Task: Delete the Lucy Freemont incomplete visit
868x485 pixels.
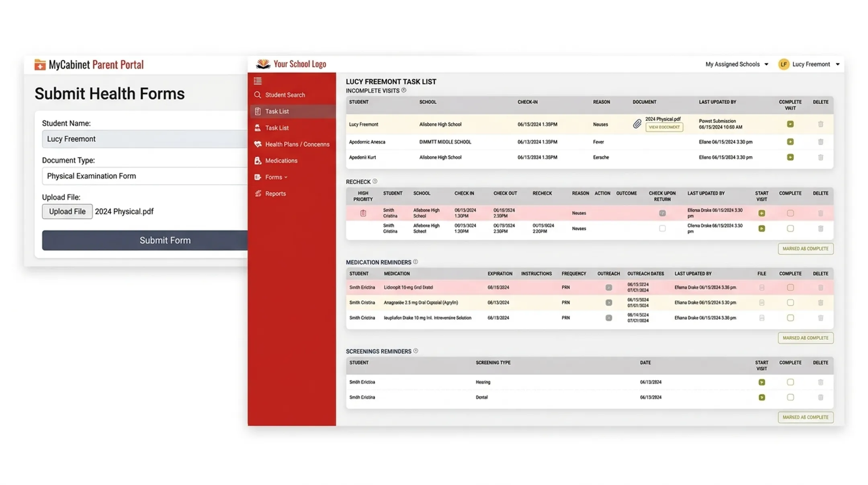Action: [821, 124]
